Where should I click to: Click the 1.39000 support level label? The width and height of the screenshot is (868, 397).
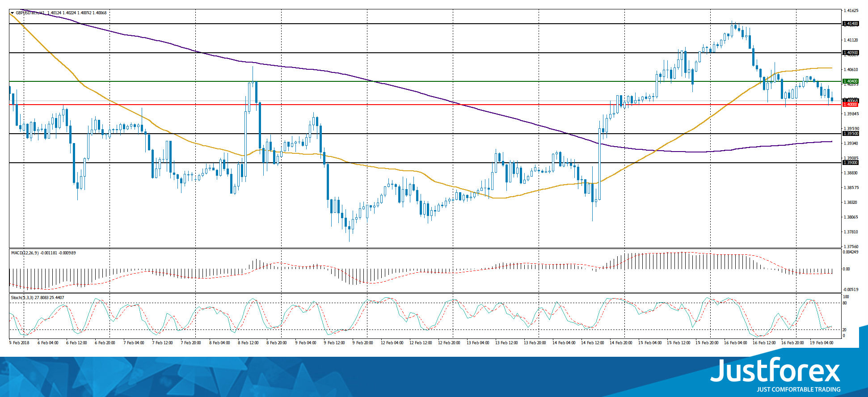click(850, 163)
